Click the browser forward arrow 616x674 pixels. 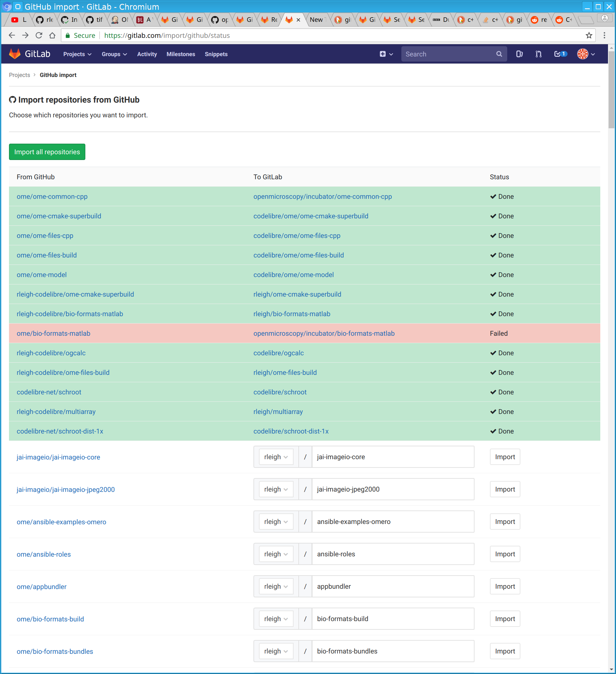[25, 35]
